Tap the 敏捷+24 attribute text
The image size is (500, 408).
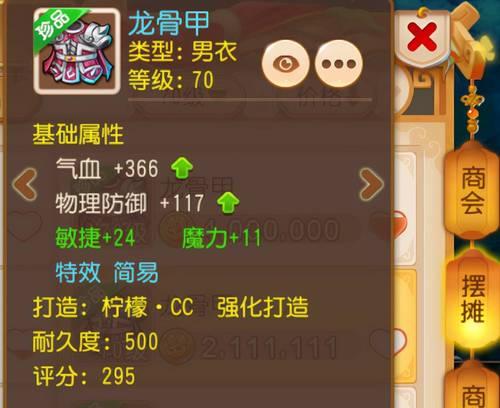pyautogui.click(x=95, y=238)
